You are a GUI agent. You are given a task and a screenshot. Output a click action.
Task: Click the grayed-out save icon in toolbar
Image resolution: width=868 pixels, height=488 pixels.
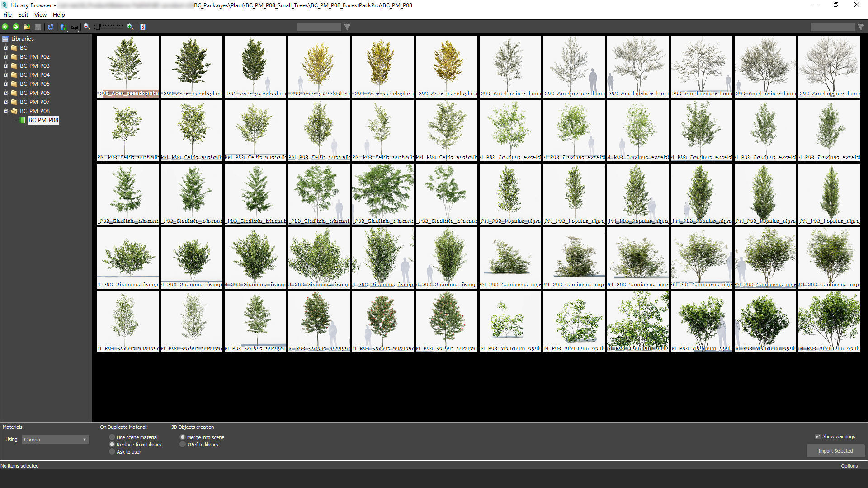[38, 27]
